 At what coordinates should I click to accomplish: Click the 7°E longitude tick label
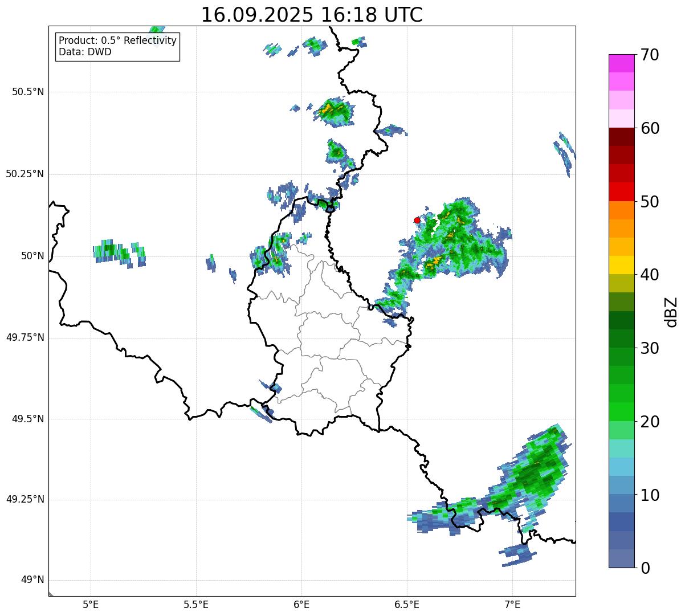click(x=512, y=603)
